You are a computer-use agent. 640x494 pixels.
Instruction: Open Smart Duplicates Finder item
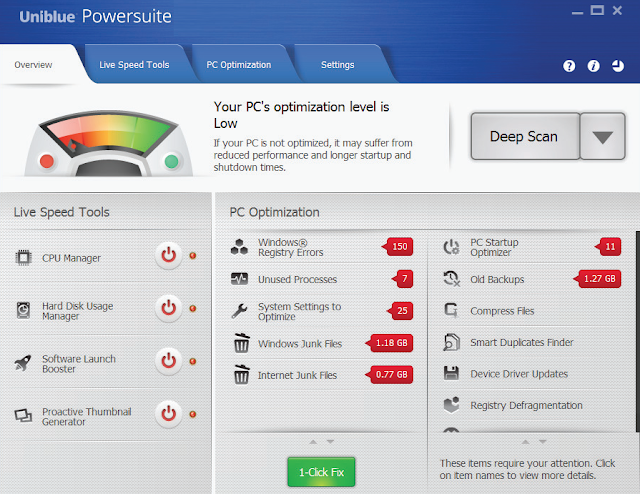(522, 343)
